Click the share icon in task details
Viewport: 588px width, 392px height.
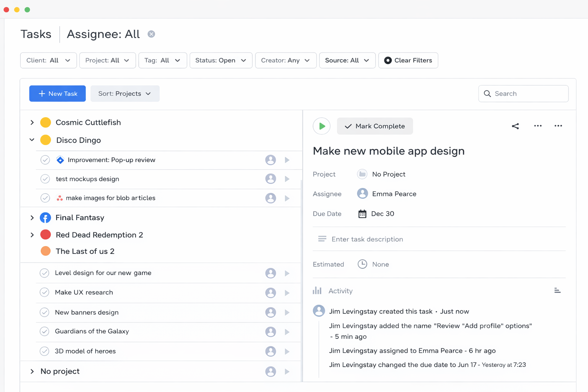click(515, 126)
